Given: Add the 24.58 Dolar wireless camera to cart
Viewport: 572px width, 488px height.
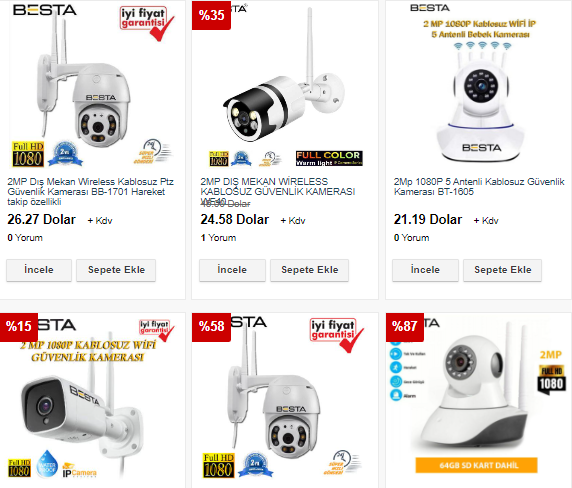Looking at the screenshot, I should [309, 270].
